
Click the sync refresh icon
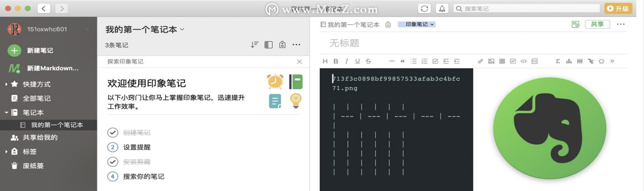424,8
